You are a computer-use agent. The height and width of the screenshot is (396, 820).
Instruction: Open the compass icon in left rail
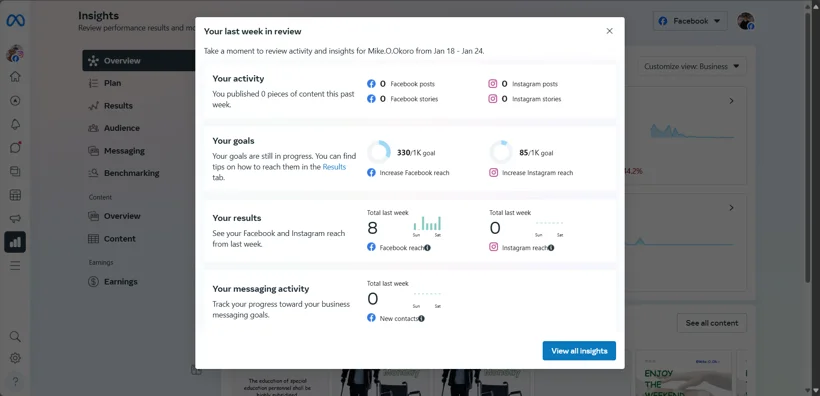point(15,100)
